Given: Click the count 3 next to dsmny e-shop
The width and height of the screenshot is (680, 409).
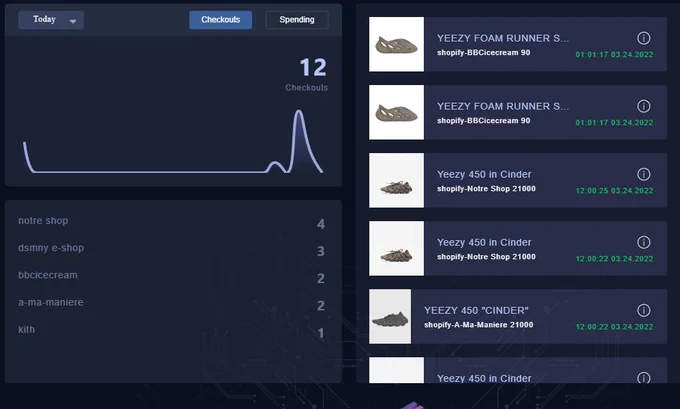Looking at the screenshot, I should click(321, 251).
